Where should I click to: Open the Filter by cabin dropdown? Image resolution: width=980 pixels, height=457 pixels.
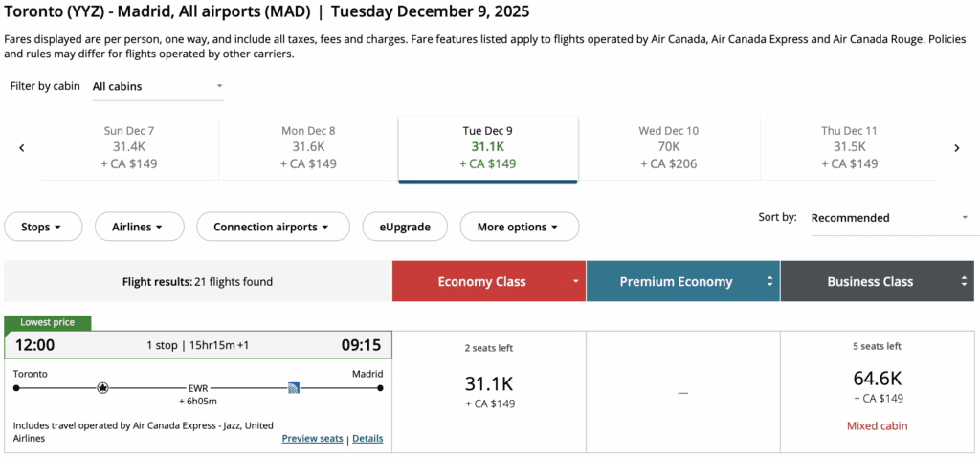tap(157, 87)
